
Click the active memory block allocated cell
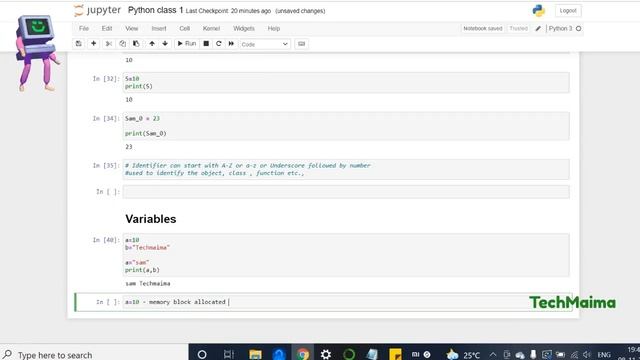pos(346,302)
